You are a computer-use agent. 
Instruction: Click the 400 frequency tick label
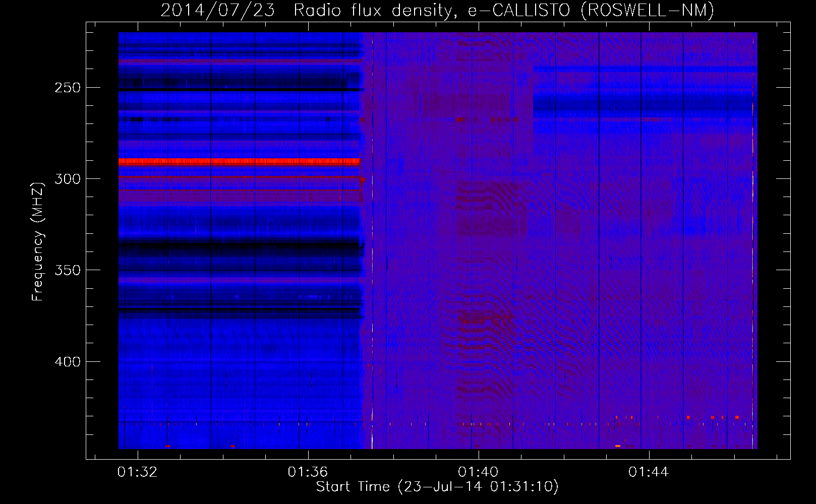click(68, 362)
